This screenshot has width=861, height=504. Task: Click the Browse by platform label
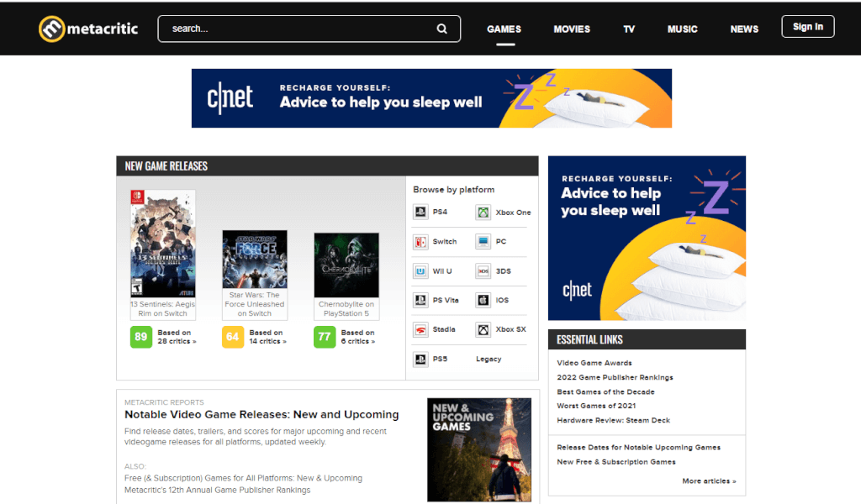[x=453, y=190]
